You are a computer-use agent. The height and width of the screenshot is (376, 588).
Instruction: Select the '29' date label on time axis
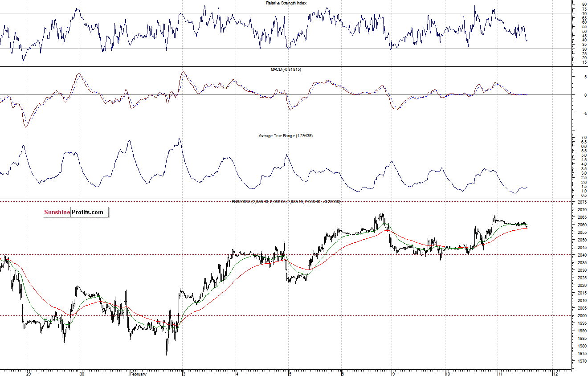29,373
